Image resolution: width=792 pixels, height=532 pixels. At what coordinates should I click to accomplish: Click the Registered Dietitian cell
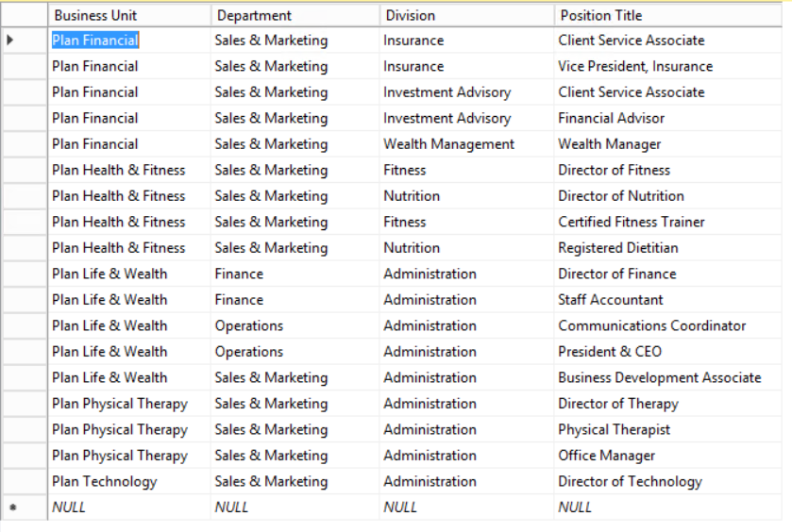[617, 248]
